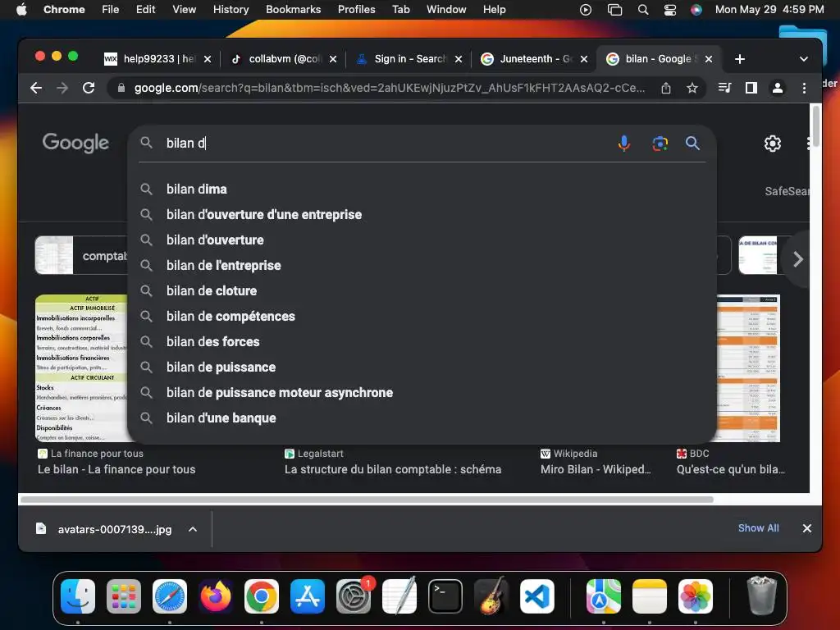The width and height of the screenshot is (840, 630).
Task: Open Spotlight search in menu bar
Action: 643,10
